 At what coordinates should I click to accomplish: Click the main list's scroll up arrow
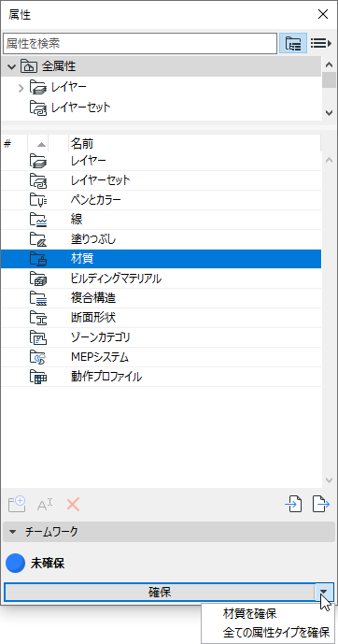click(x=329, y=160)
